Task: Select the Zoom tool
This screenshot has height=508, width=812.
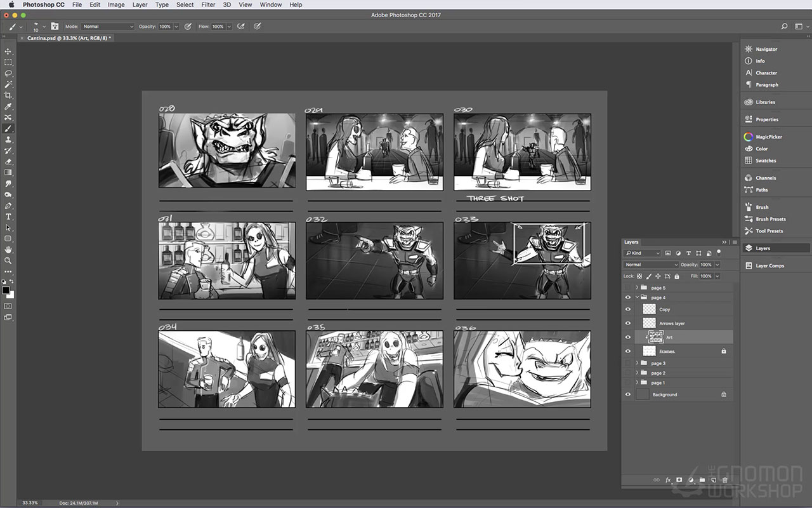Action: [x=8, y=260]
